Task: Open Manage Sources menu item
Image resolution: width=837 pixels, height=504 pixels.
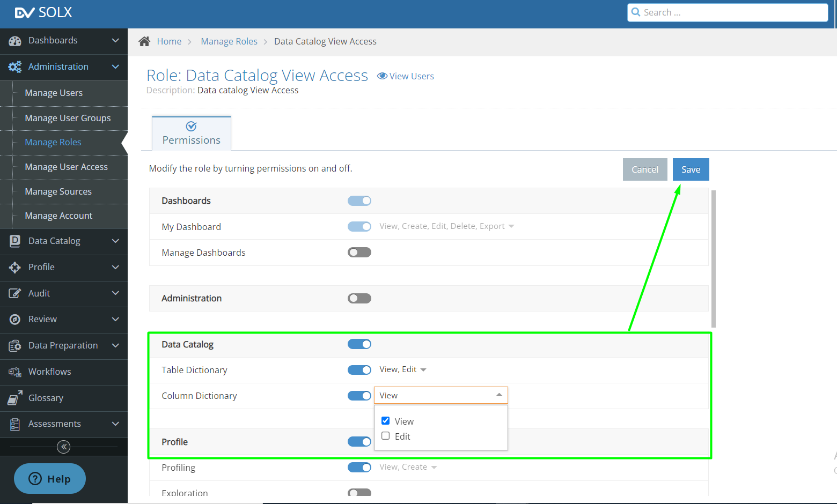Action: (x=58, y=191)
